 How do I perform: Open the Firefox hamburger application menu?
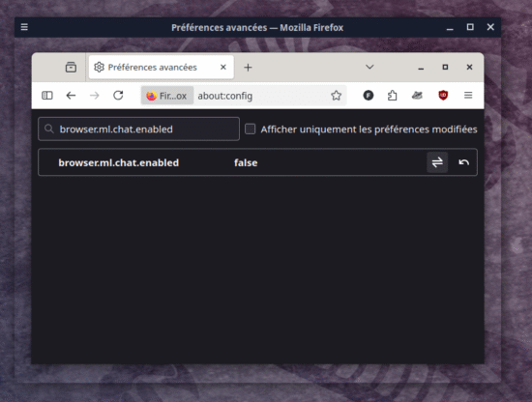coord(468,96)
